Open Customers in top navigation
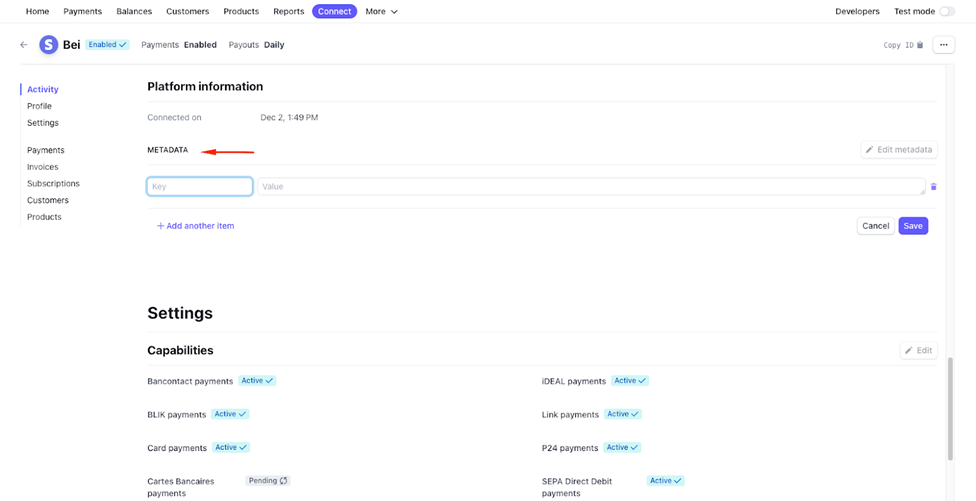Image resolution: width=976 pixels, height=501 pixels. (187, 11)
